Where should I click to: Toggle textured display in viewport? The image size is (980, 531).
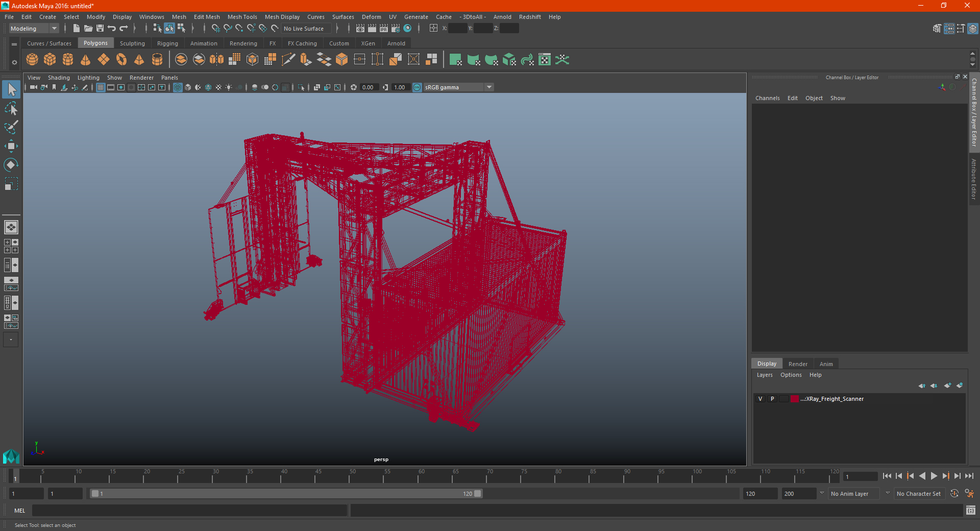[x=218, y=87]
